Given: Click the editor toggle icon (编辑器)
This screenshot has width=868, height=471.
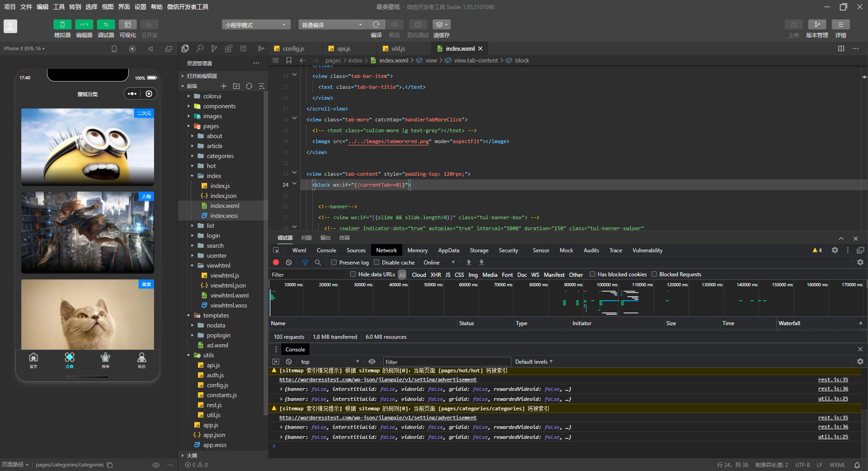Looking at the screenshot, I should click(x=84, y=24).
